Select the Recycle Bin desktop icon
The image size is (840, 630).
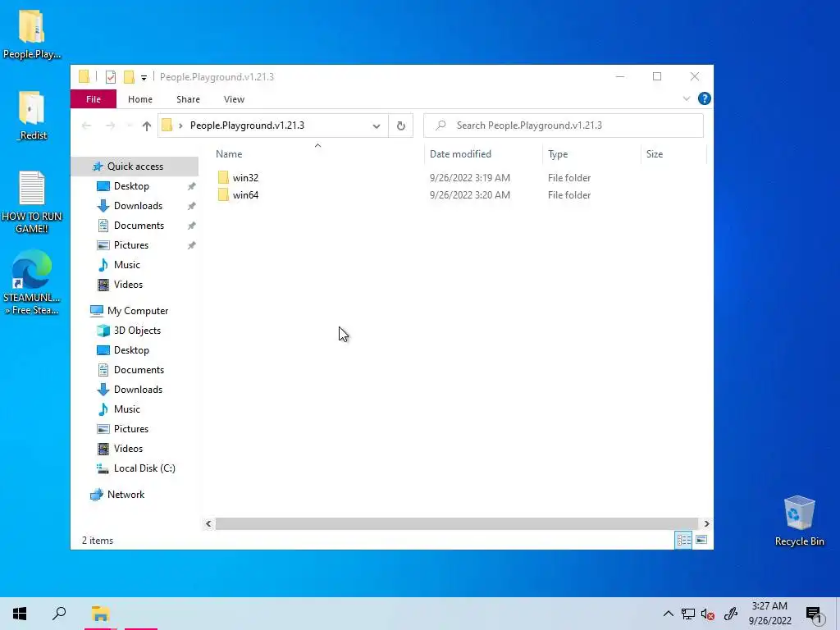coord(799,521)
